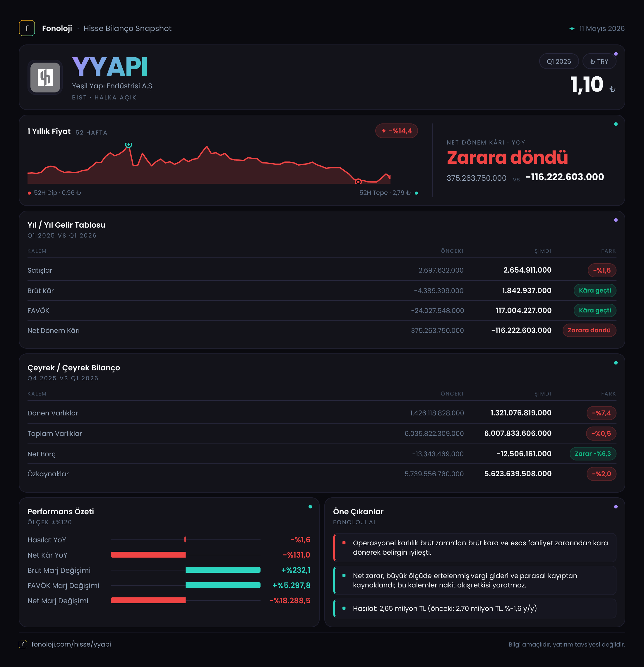This screenshot has width=644, height=667.
Task: Click the red dot beside 52H Dip legend
Action: click(x=29, y=193)
